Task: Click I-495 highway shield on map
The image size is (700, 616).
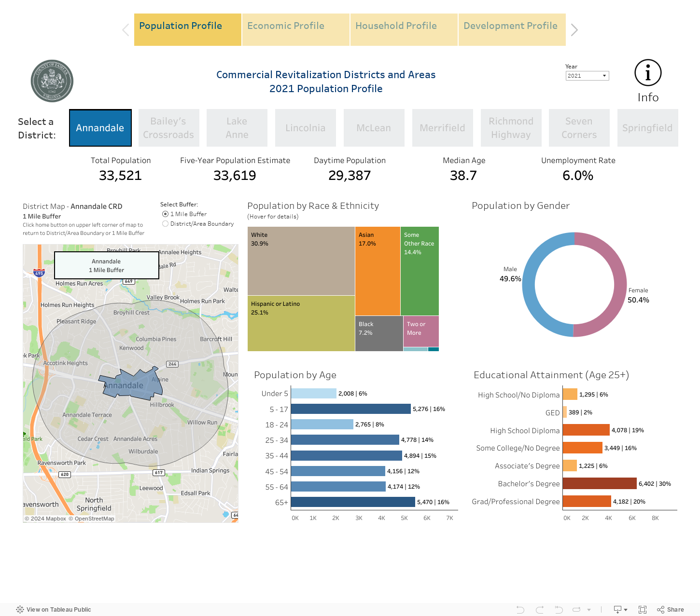Action: point(39,273)
